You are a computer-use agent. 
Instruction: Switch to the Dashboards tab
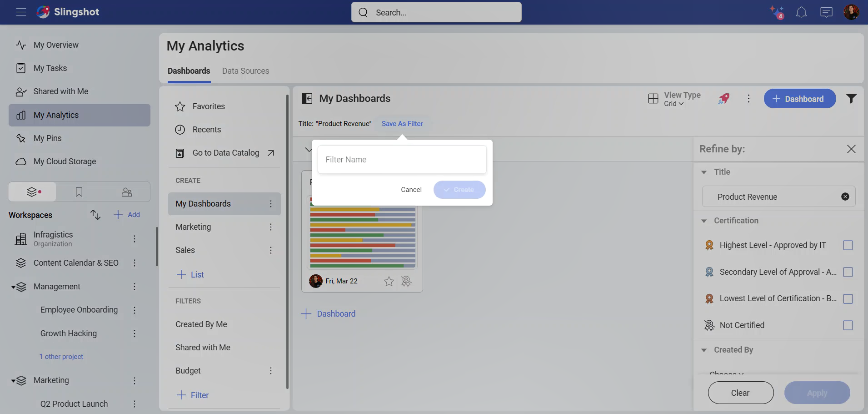coord(189,71)
